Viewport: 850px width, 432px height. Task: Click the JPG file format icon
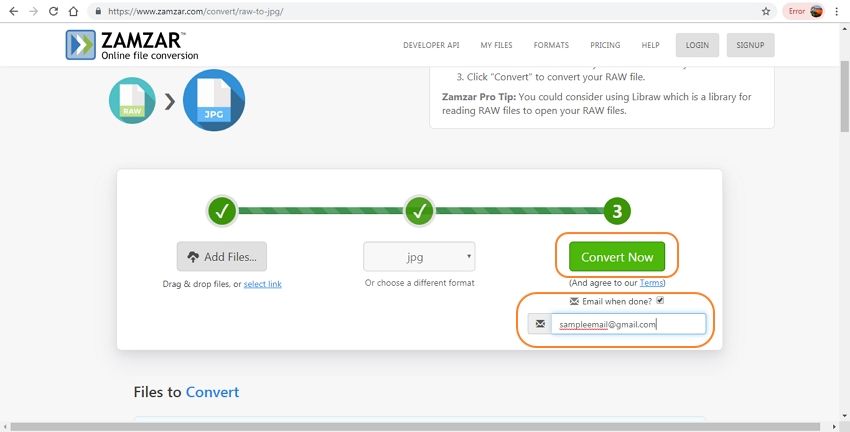(x=214, y=100)
